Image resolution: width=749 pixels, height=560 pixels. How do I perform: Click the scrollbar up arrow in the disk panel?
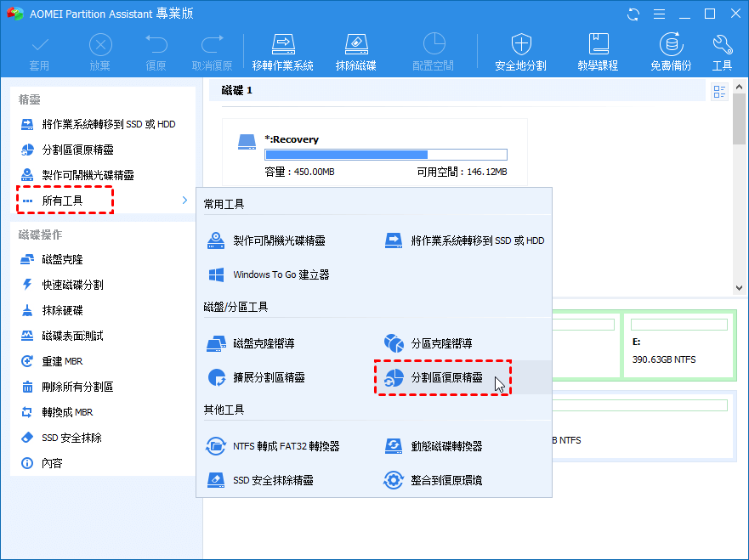tap(739, 87)
